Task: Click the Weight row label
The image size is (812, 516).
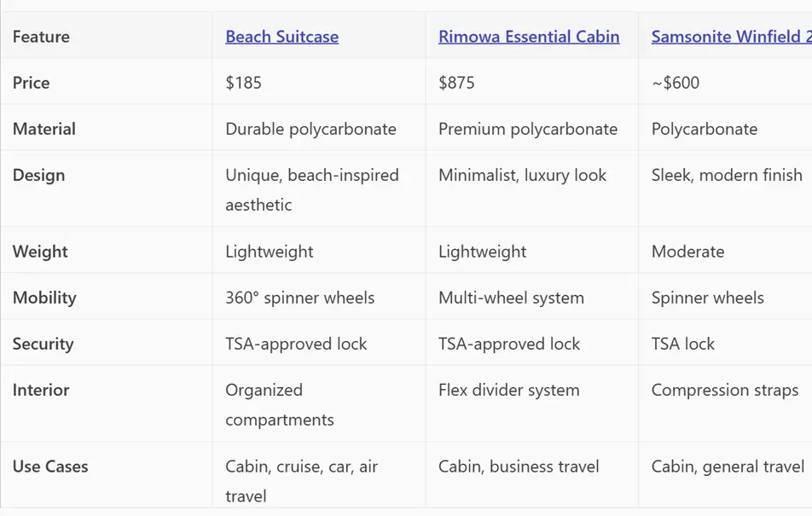Action: (x=40, y=252)
